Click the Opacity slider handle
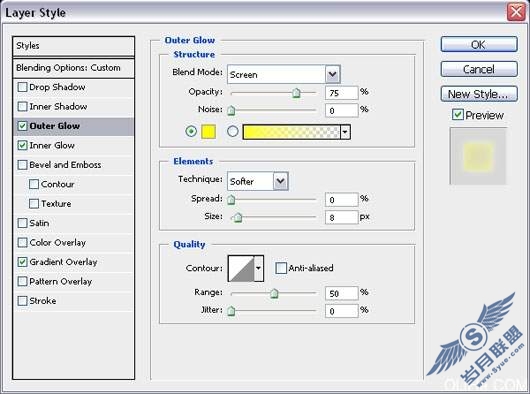The image size is (530, 394). coord(296,93)
